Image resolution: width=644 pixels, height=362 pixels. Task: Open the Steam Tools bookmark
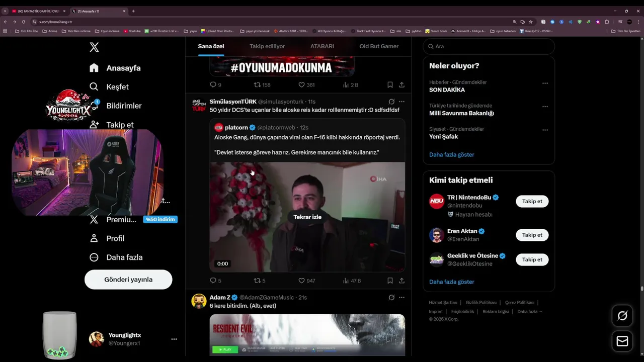436,31
